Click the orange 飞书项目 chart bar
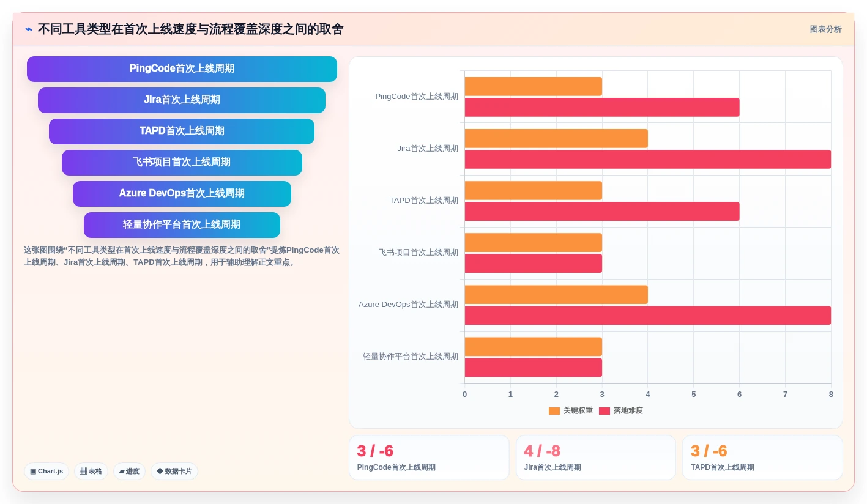Screen dimensions: 867x504 (x=534, y=242)
